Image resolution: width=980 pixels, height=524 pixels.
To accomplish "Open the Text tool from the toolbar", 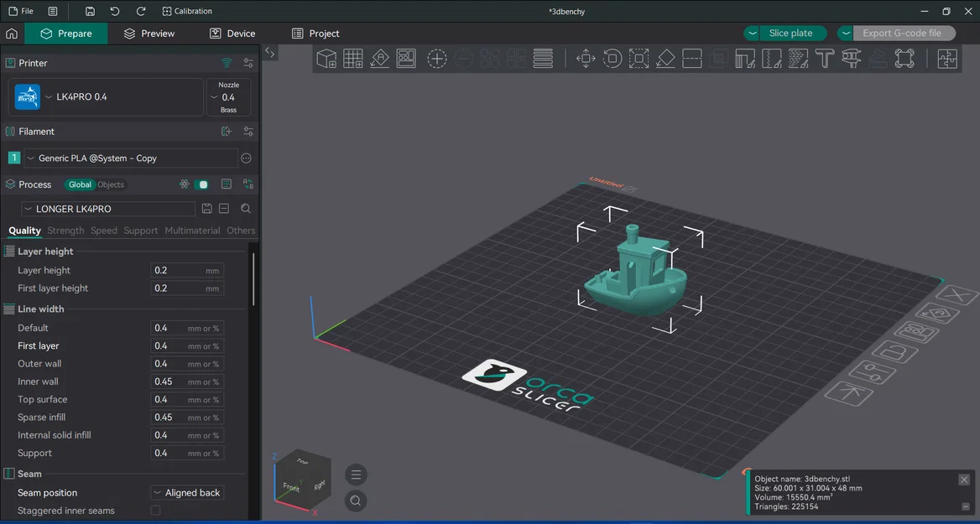I will (x=824, y=58).
